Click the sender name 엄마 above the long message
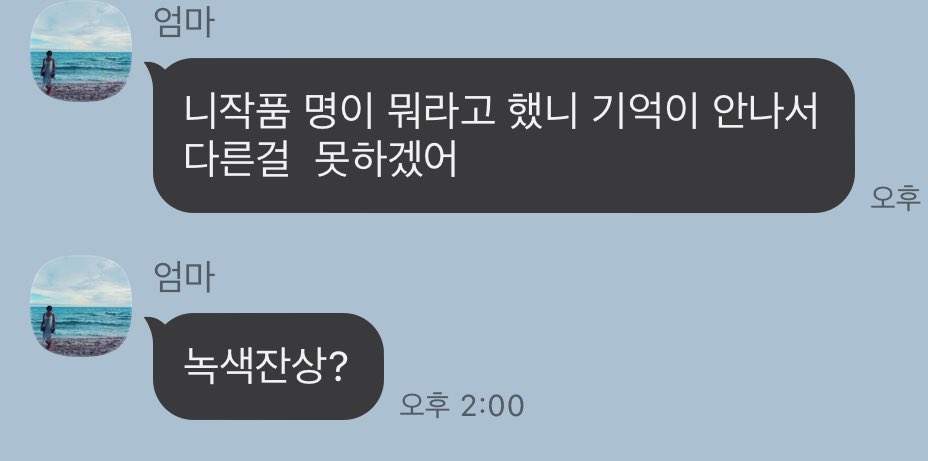Image resolution: width=928 pixels, height=461 pixels. (183, 22)
